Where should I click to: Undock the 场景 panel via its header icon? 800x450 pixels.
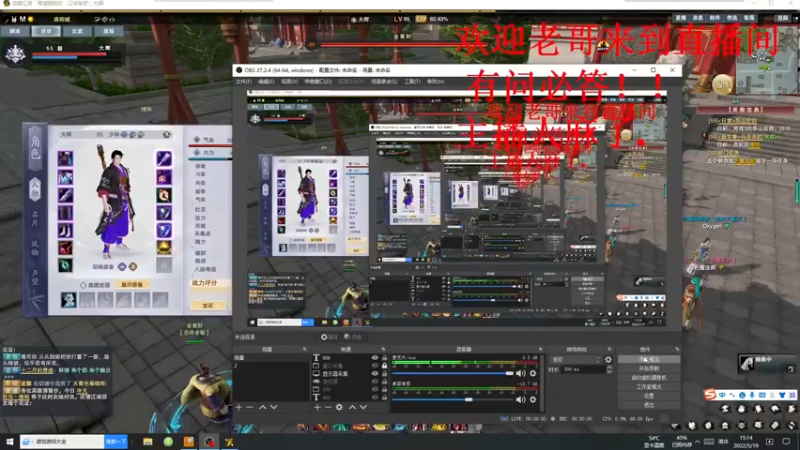(305, 349)
